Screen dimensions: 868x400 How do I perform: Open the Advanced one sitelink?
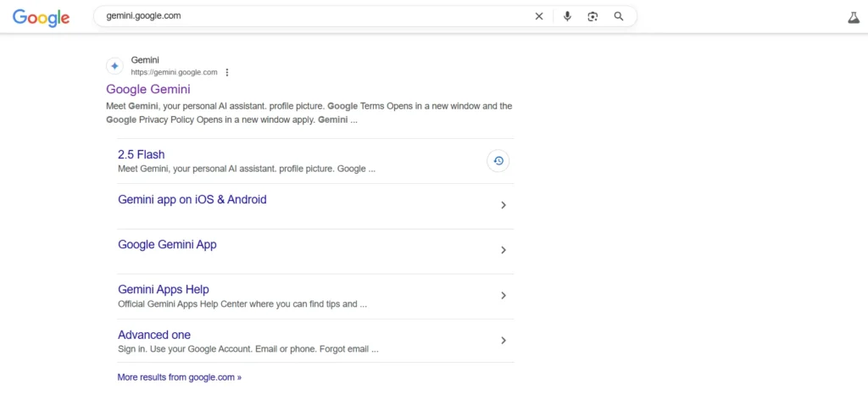[x=154, y=335]
